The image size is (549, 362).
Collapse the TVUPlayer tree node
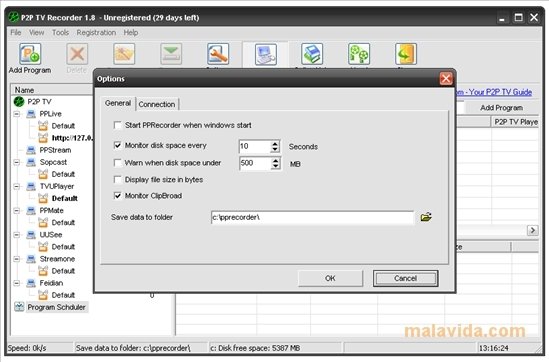coord(17,186)
